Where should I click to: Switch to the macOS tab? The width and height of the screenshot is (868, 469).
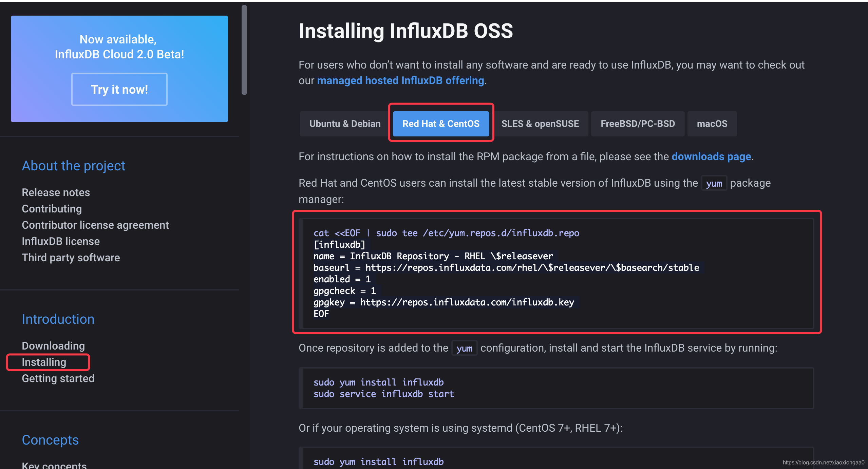(x=712, y=124)
